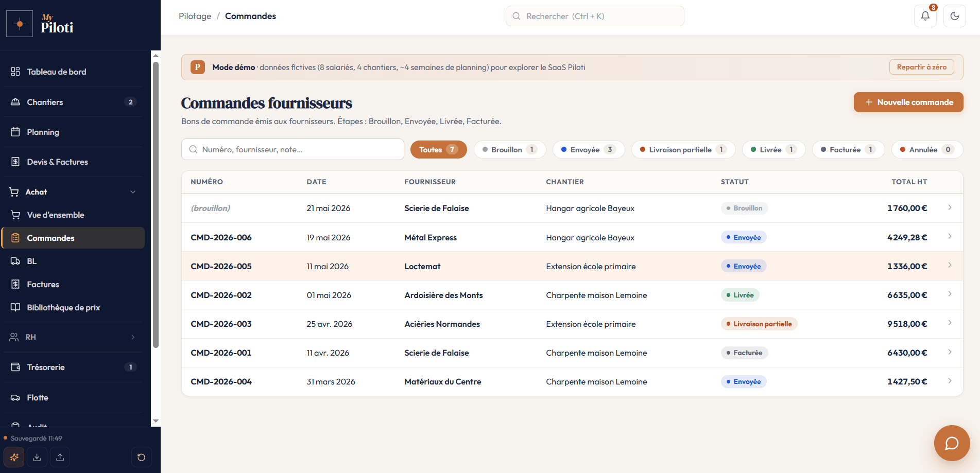Select the Toutes filter tab

[x=438, y=149]
